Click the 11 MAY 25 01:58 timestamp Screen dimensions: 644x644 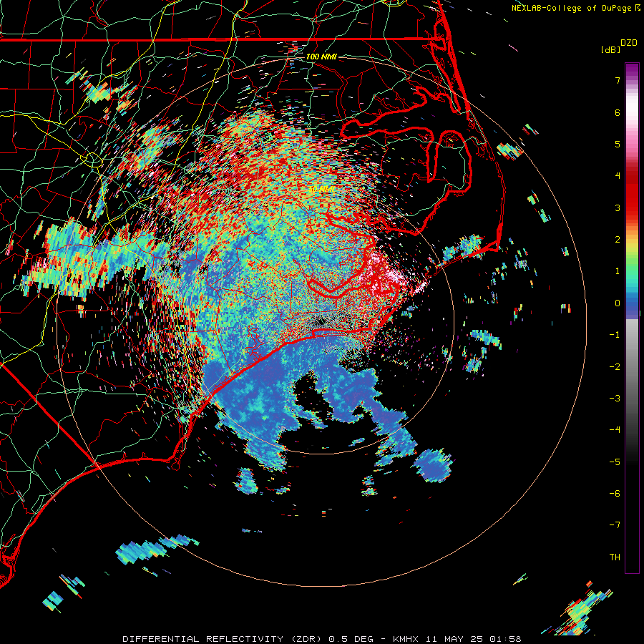(x=473, y=639)
